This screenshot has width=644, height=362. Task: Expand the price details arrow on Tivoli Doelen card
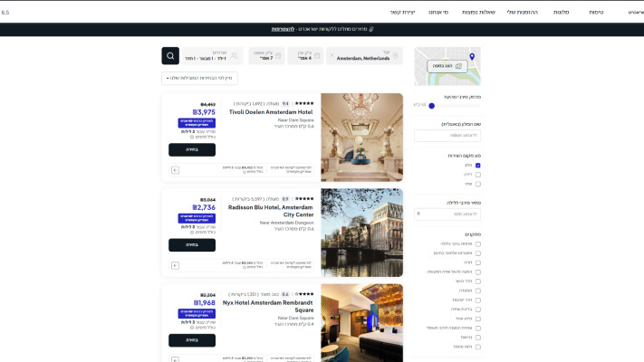(175, 170)
